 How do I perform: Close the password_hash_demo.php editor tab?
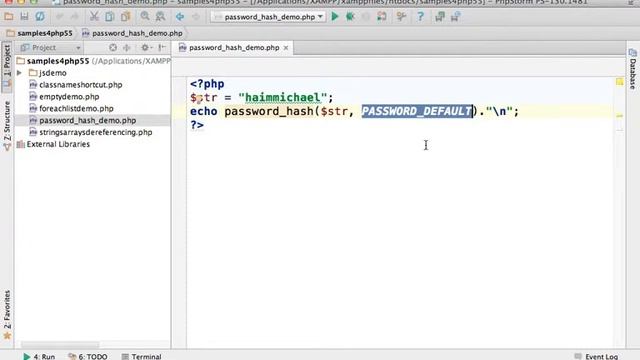[x=286, y=48]
